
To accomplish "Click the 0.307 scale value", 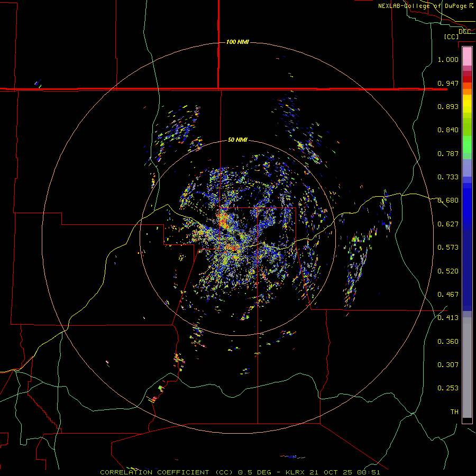I will (x=448, y=365).
